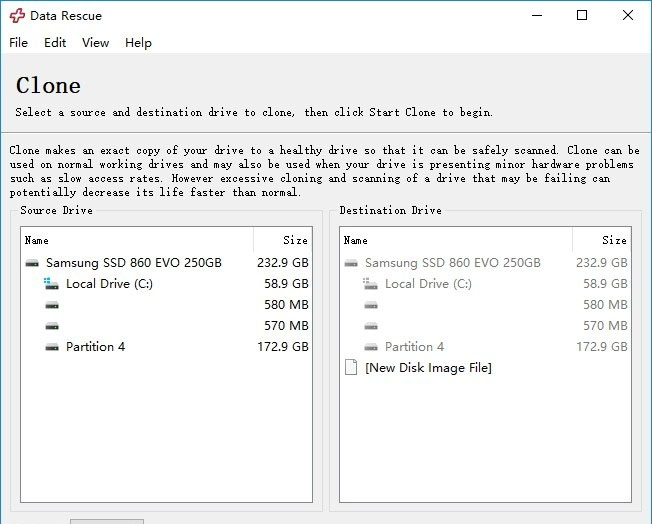
Task: Click the 580 MB size in Source Drive
Action: [x=286, y=305]
